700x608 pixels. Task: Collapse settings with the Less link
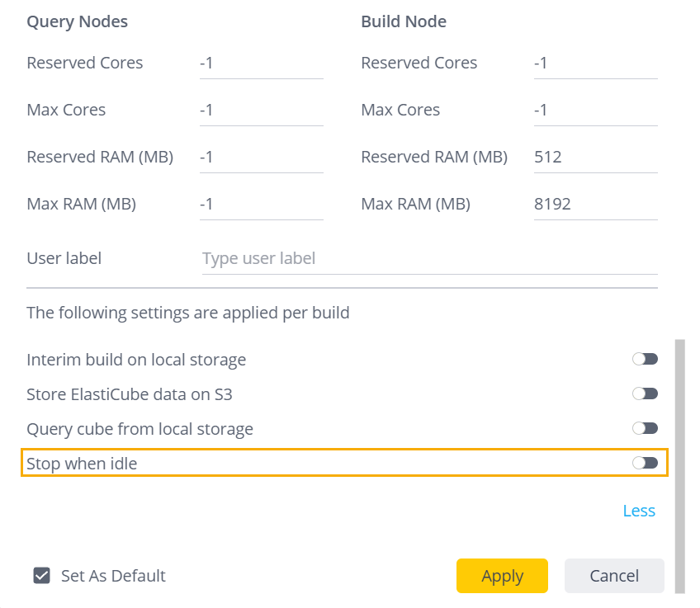639,511
